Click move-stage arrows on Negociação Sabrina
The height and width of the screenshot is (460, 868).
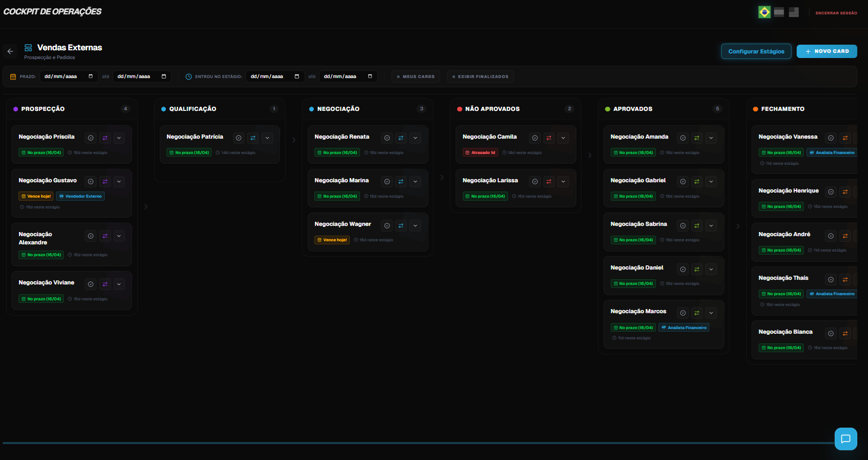pyautogui.click(x=697, y=225)
